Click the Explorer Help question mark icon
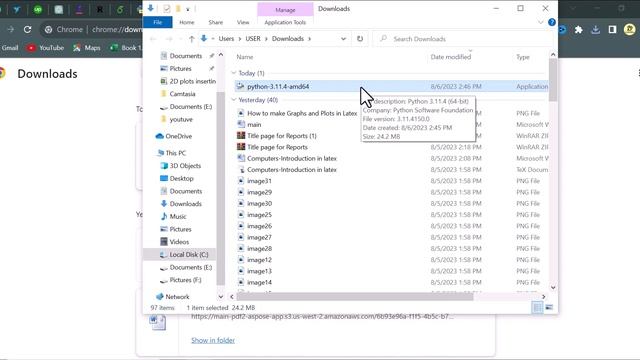This screenshot has height=360, width=640. (551, 22)
